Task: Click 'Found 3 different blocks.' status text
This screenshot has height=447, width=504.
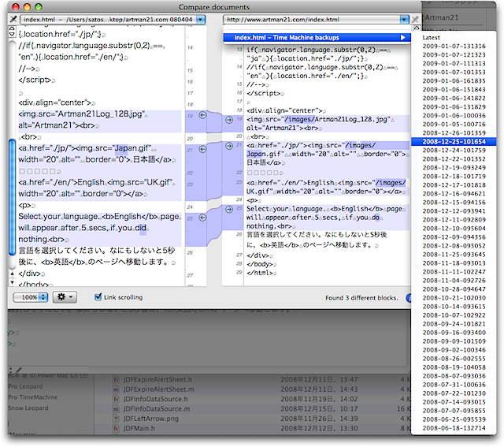Action: tap(361, 298)
